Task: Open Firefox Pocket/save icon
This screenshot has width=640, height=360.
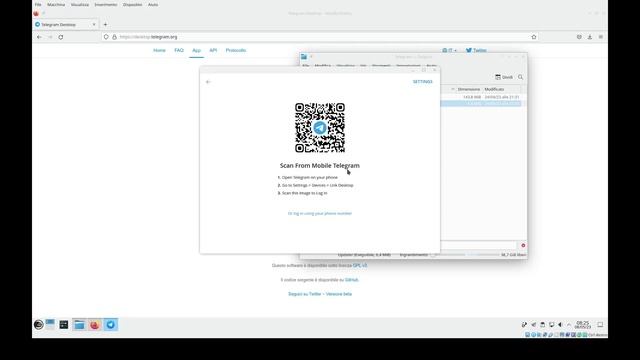Action: 579,37
